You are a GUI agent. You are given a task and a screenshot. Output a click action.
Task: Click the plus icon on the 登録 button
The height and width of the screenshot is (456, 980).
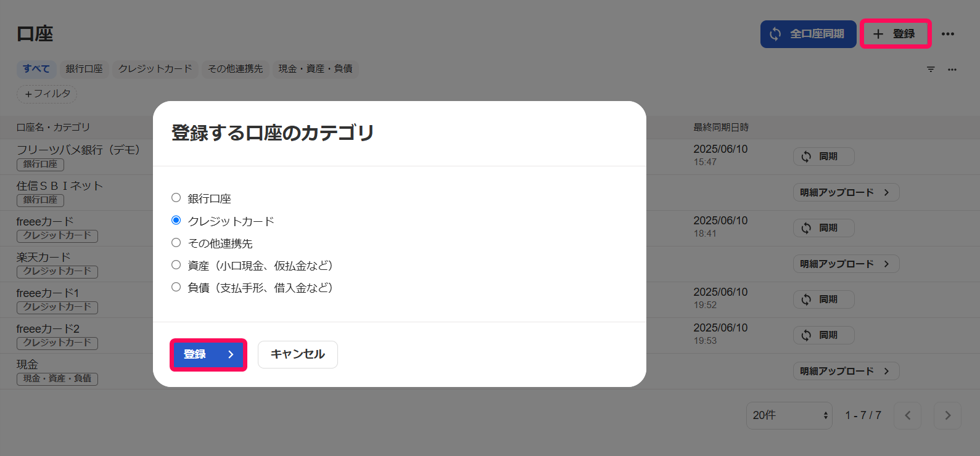click(878, 34)
